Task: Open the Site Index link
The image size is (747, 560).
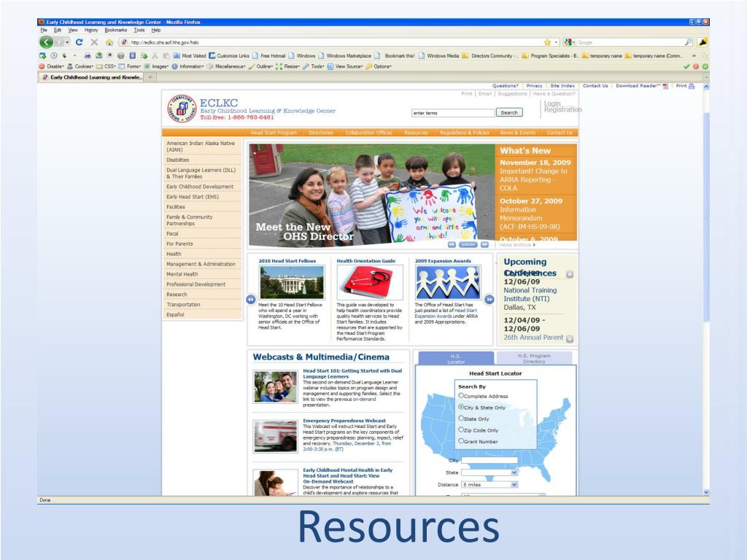Action: (562, 86)
